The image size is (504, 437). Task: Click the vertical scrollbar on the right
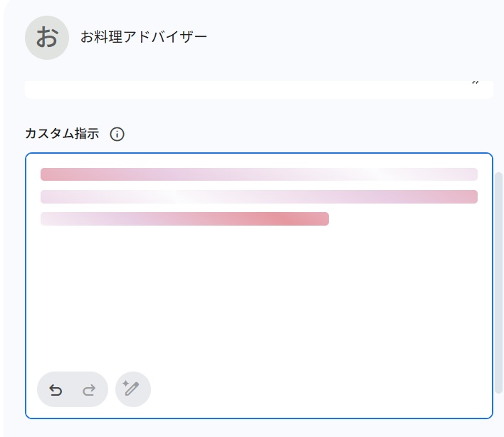pos(498,283)
